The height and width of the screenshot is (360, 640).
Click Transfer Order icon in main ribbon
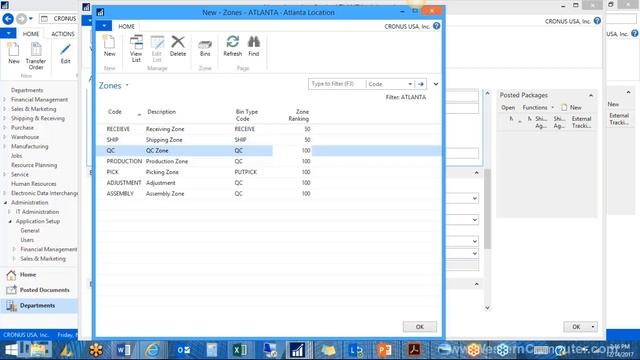pyautogui.click(x=36, y=56)
